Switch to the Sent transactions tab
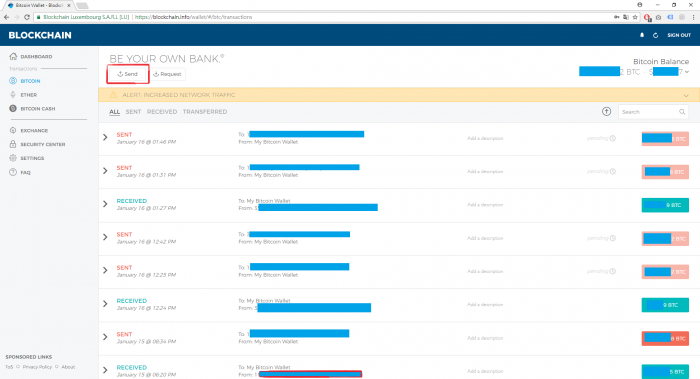 [133, 112]
